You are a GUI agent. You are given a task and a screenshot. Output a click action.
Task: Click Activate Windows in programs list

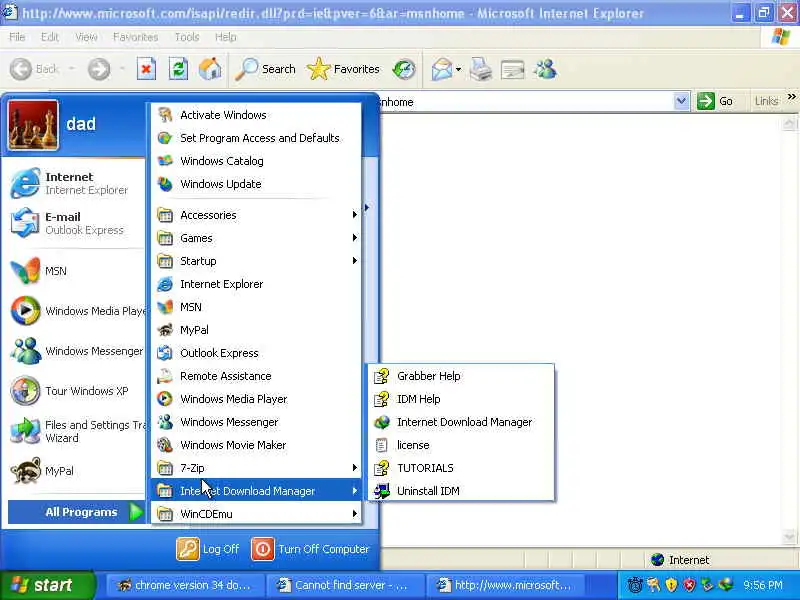click(x=256, y=115)
